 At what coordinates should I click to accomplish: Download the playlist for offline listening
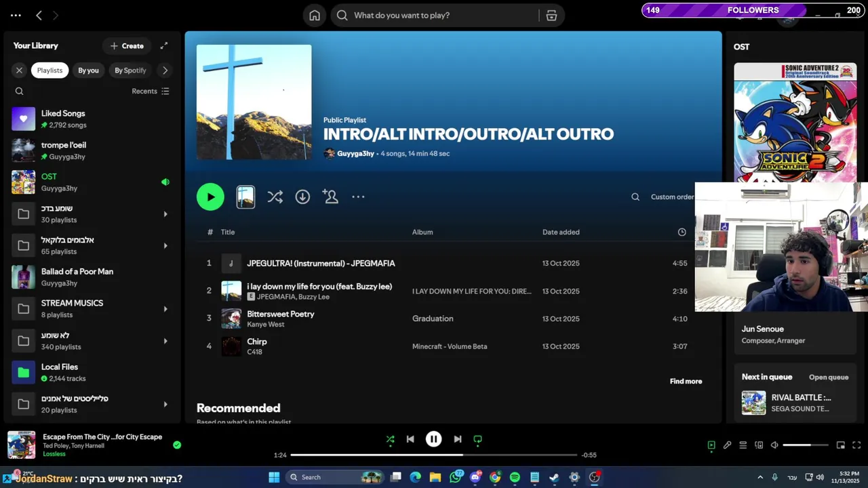(x=302, y=197)
